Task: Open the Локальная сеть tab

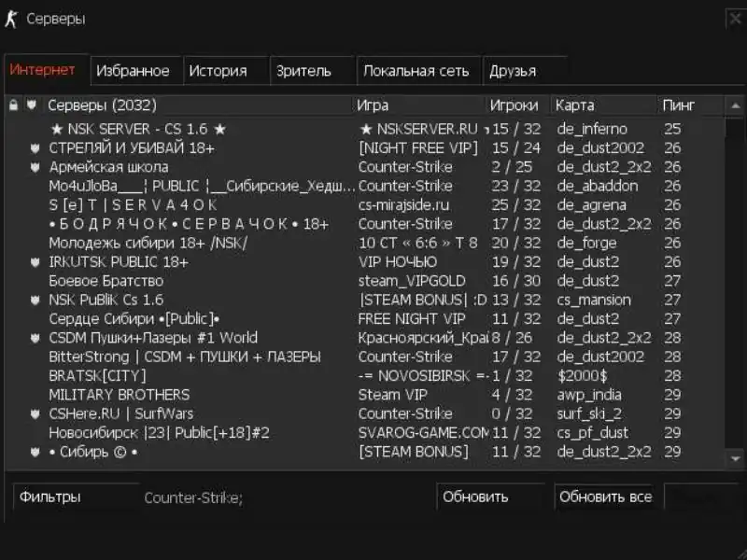Action: click(x=418, y=71)
